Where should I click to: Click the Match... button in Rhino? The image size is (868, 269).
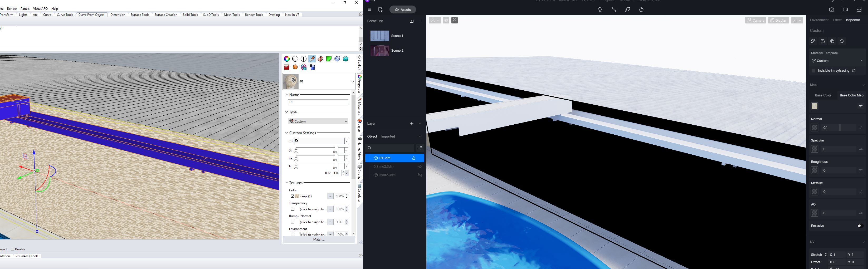click(319, 240)
